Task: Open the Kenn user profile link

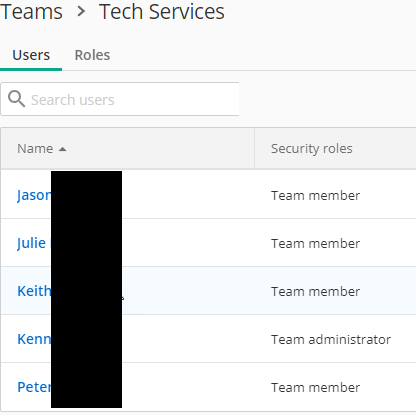Action: (34, 339)
